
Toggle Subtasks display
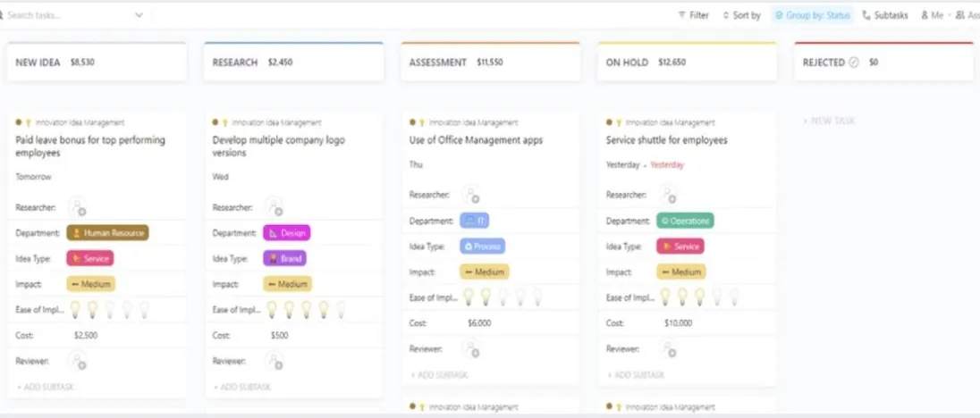(885, 15)
